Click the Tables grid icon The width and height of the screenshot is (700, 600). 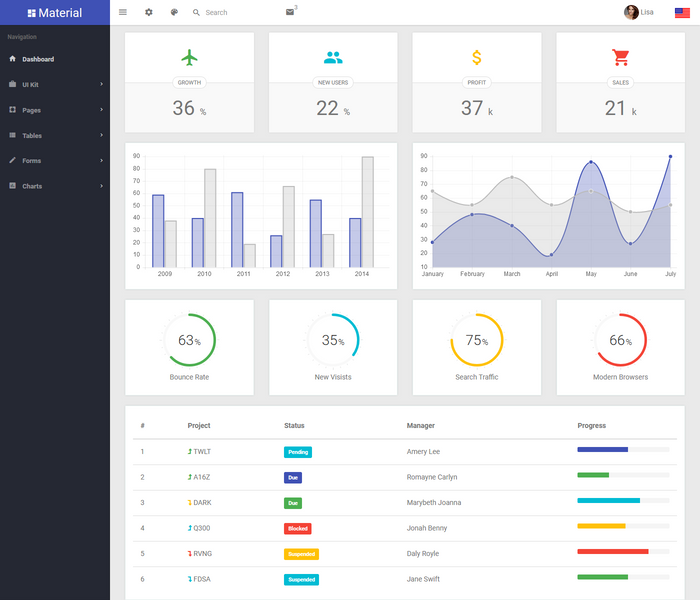(12, 135)
